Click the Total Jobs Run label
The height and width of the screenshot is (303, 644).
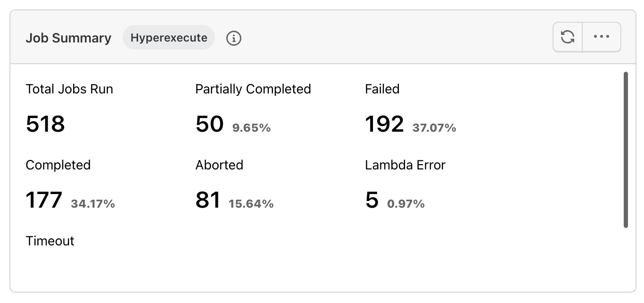[69, 89]
